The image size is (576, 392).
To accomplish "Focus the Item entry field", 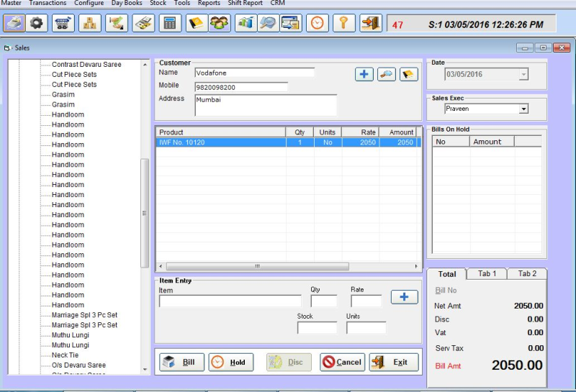I will click(230, 301).
